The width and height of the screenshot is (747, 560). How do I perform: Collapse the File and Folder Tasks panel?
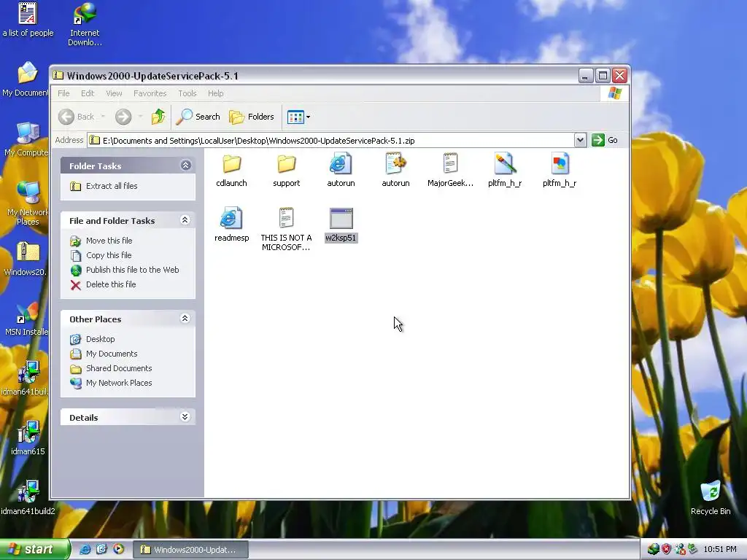(x=185, y=220)
